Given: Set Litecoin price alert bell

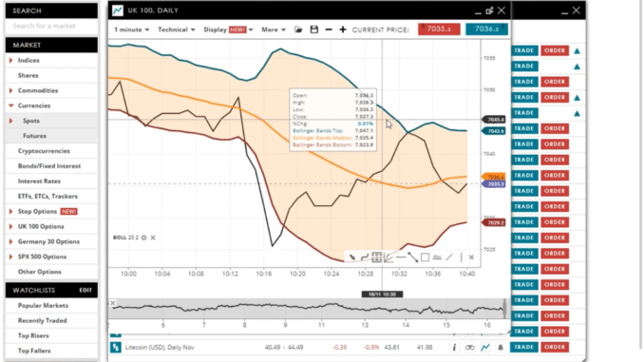Looking at the screenshot, I should (501, 347).
